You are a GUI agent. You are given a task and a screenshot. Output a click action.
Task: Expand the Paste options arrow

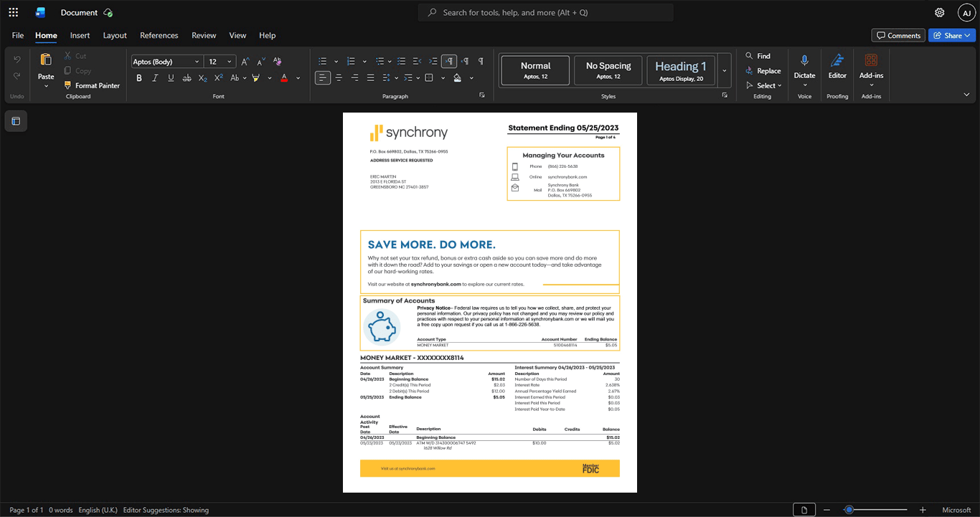point(46,86)
